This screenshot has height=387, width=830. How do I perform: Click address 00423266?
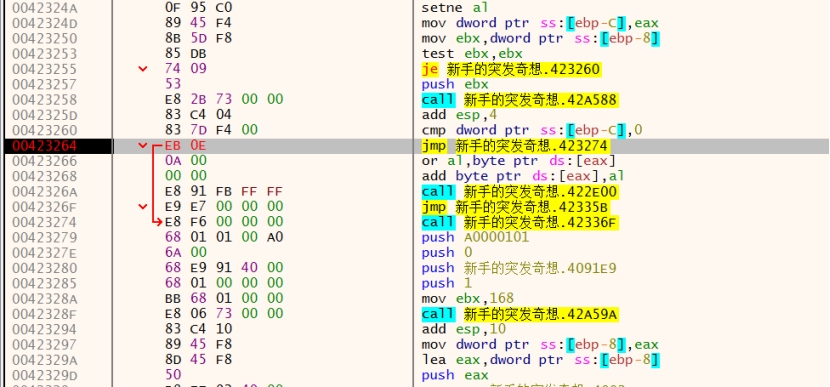(44, 161)
